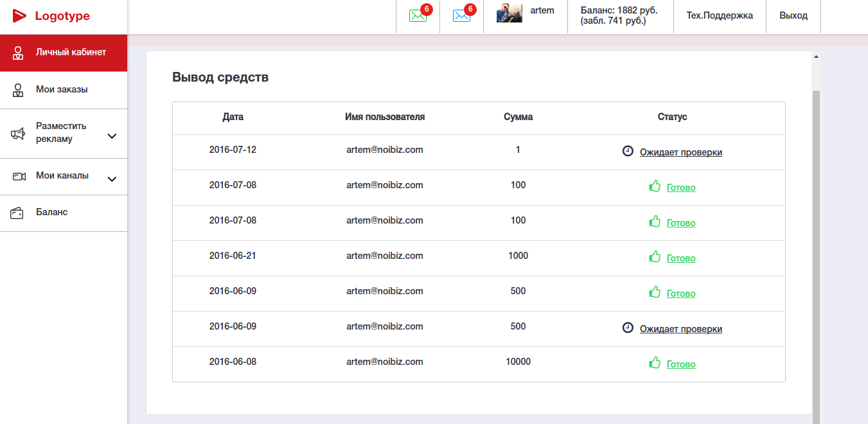Screen dimensions: 868x424
Task: Click the Баланс: 1882 руб. header item
Action: pyautogui.click(x=621, y=16)
